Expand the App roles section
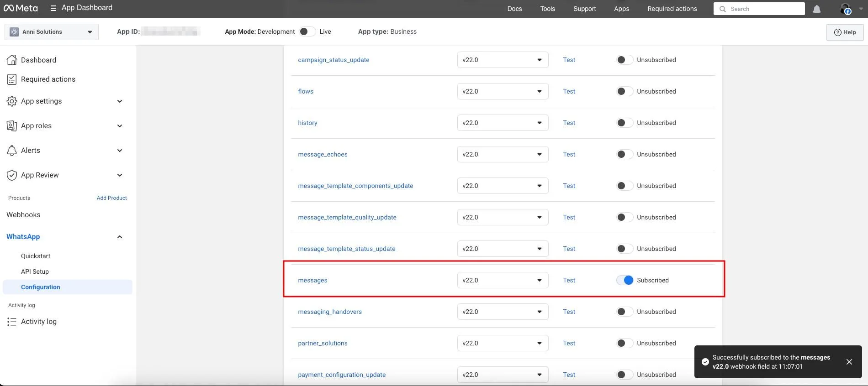The height and width of the screenshot is (386, 868). click(120, 126)
